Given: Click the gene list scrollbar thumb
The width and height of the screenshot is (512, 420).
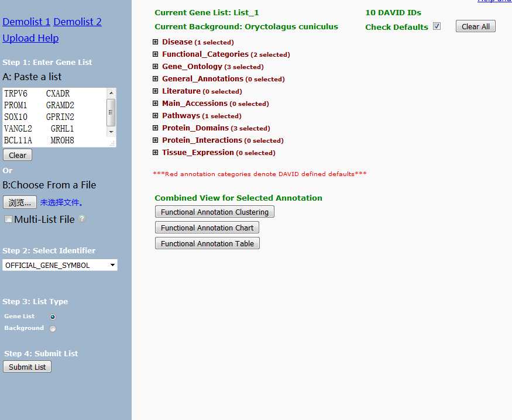Looking at the screenshot, I should (111, 112).
